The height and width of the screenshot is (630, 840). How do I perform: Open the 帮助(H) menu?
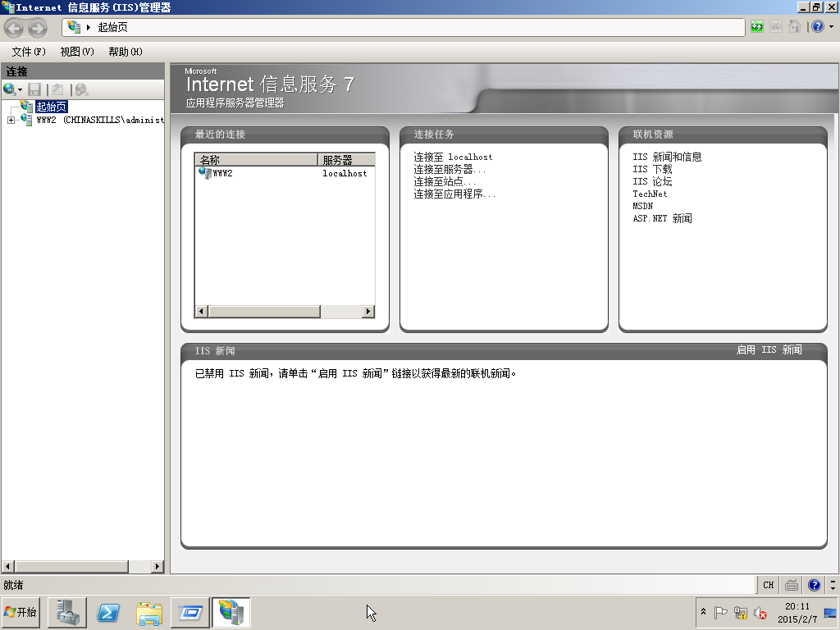point(126,52)
